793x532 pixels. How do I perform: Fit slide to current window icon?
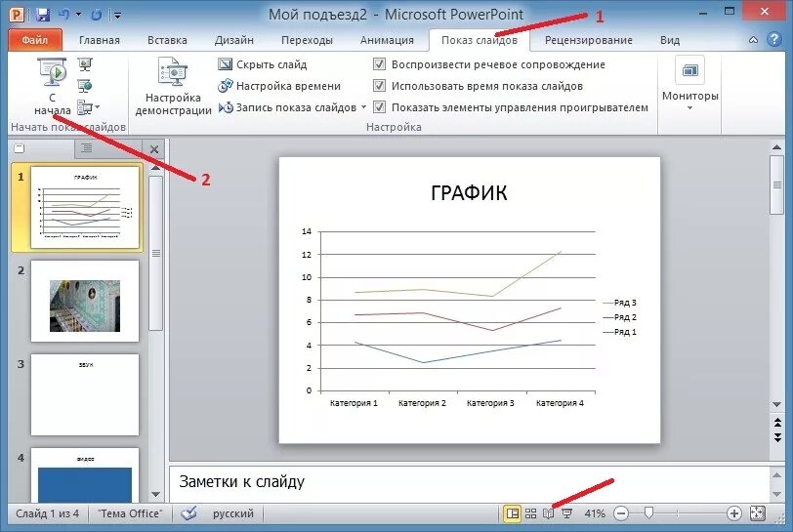tap(757, 513)
